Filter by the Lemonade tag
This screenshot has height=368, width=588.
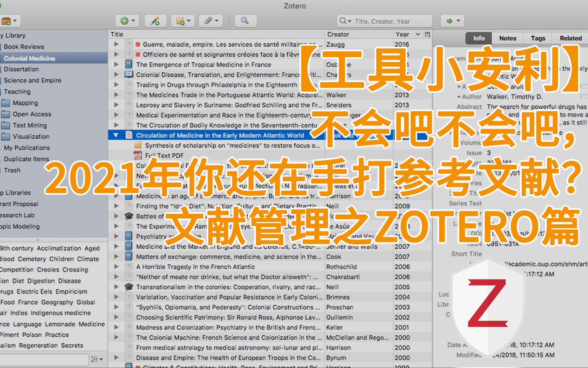(x=60, y=324)
